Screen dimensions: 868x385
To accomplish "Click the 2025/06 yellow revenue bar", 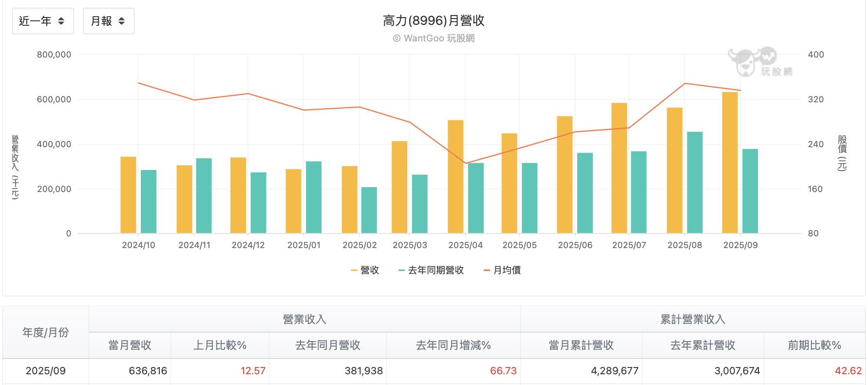I will 565,175.
